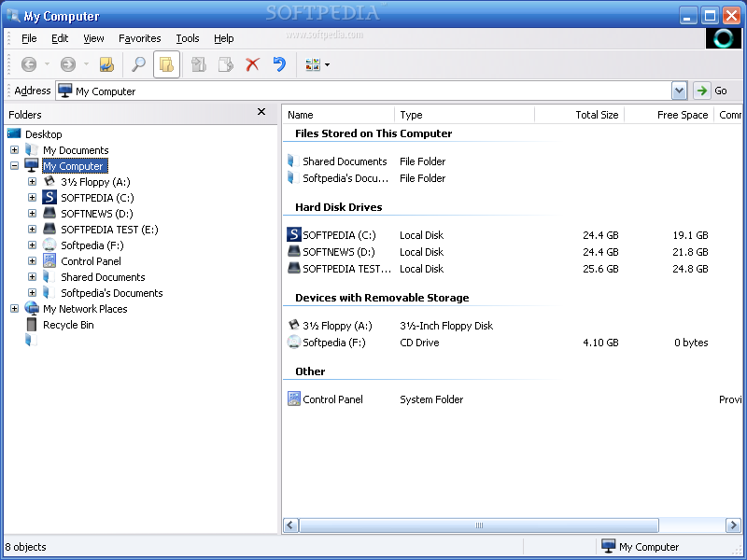747x560 pixels.
Task: Sort by the Total Size column header
Action: tap(579, 115)
